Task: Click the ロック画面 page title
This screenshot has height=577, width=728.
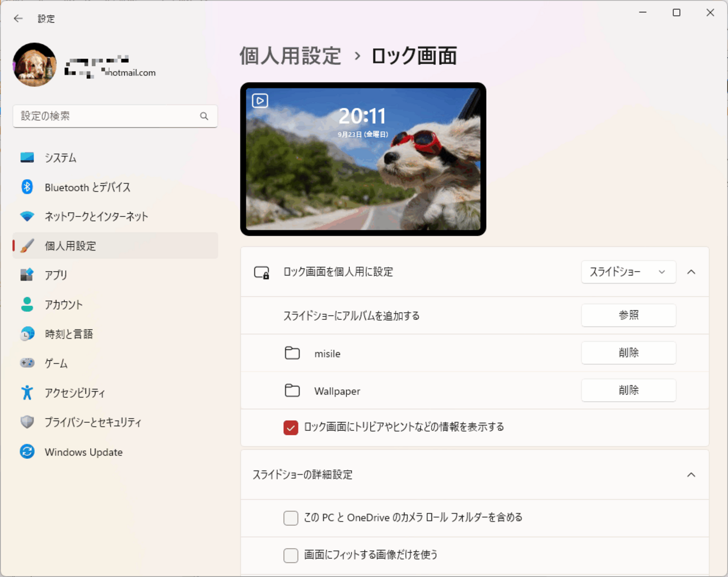Action: pos(414,56)
